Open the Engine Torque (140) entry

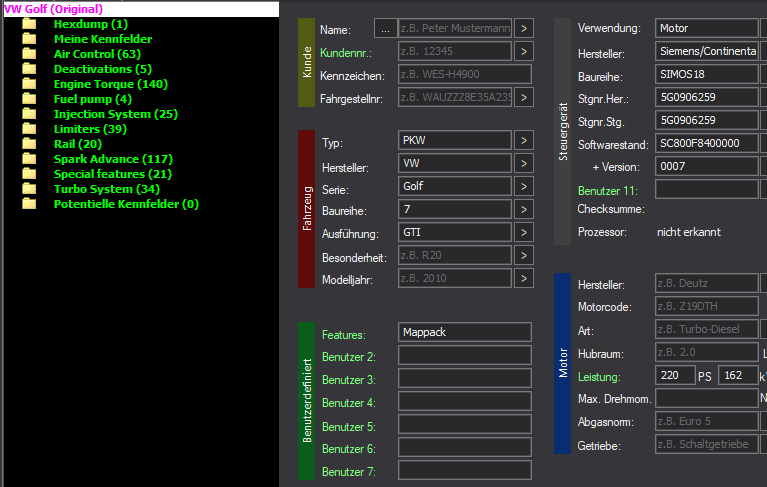point(111,84)
